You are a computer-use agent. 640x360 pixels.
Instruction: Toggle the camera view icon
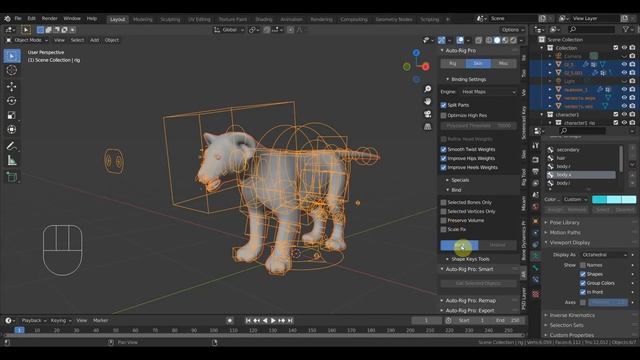coord(427,114)
